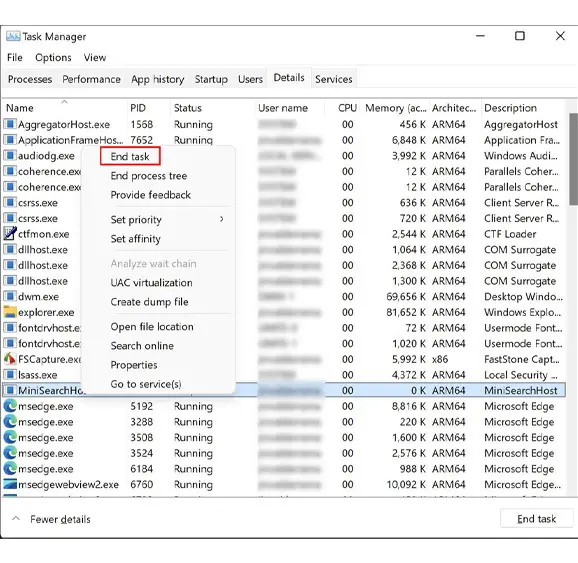This screenshot has width=578, height=563.
Task: Click Edge icon for PID 5192
Action: tap(10, 406)
